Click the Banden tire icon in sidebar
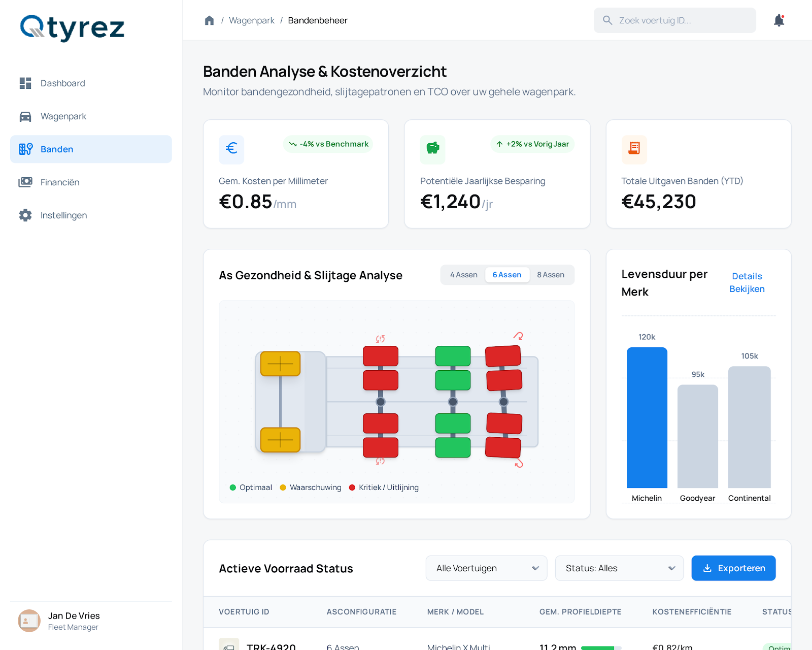 click(25, 149)
